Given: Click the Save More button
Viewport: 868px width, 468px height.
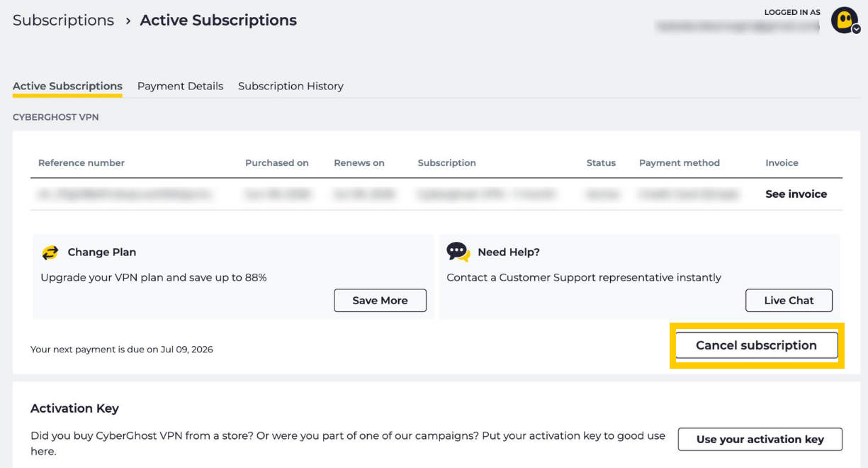Looking at the screenshot, I should point(380,300).
